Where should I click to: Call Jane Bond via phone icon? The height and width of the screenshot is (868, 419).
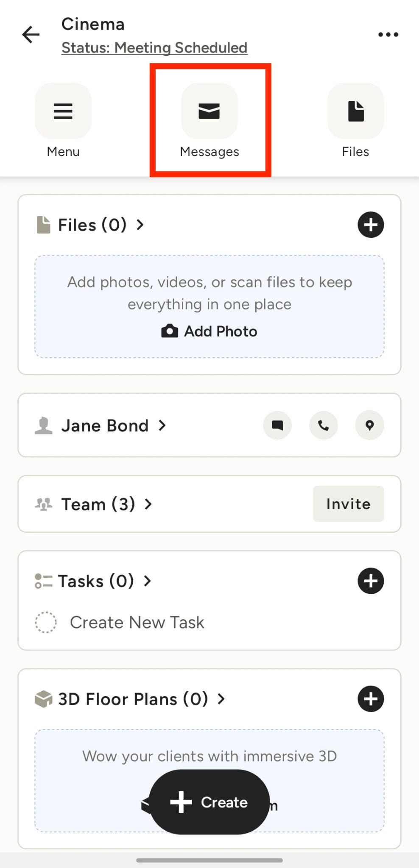[x=324, y=425]
